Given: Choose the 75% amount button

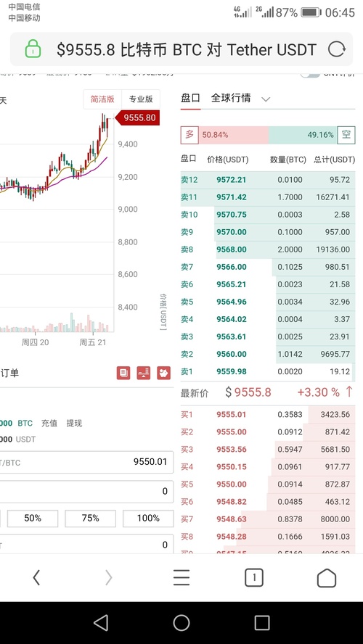Looking at the screenshot, I should click(x=91, y=519).
